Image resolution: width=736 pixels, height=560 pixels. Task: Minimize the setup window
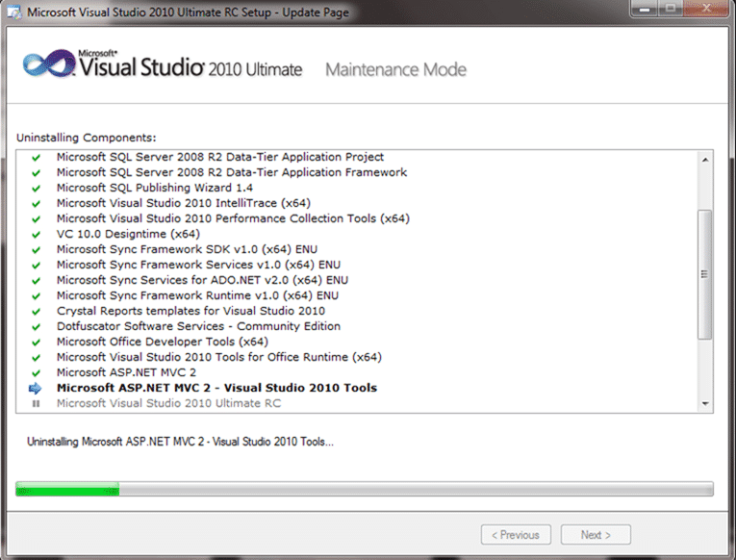644,9
